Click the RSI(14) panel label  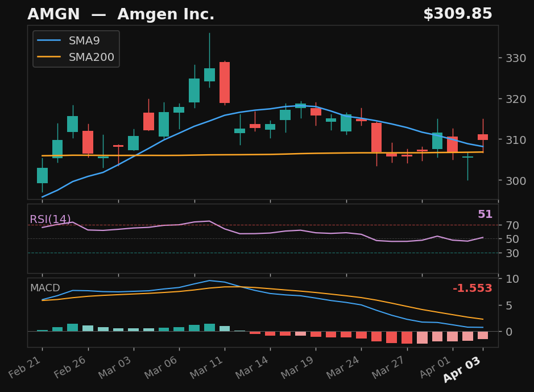click(x=50, y=220)
